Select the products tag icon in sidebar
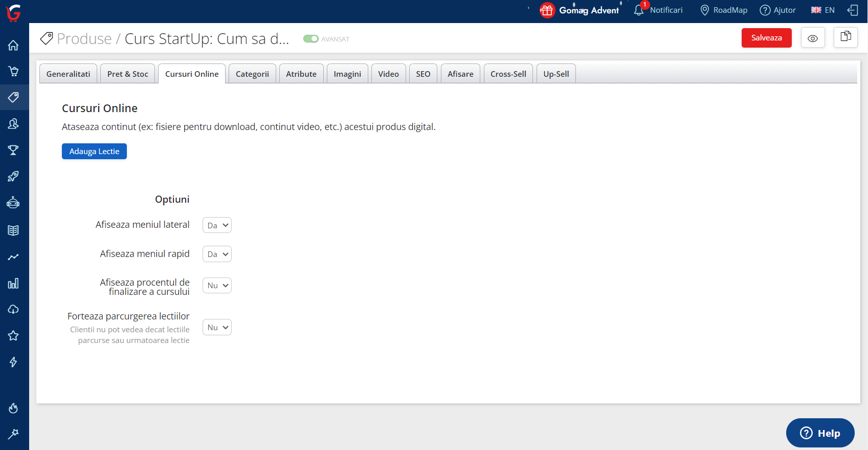868x450 pixels. click(x=13, y=97)
